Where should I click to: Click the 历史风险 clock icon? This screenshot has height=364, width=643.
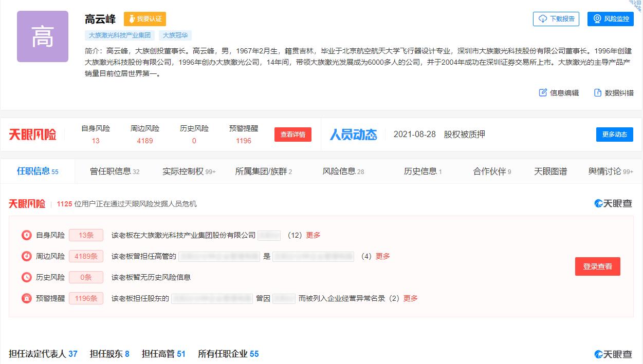point(27,277)
